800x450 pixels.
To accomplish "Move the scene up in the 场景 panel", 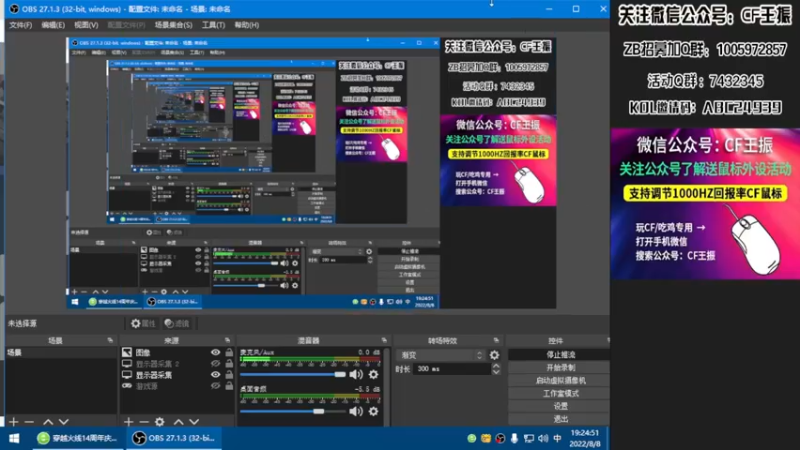I will 48,421.
